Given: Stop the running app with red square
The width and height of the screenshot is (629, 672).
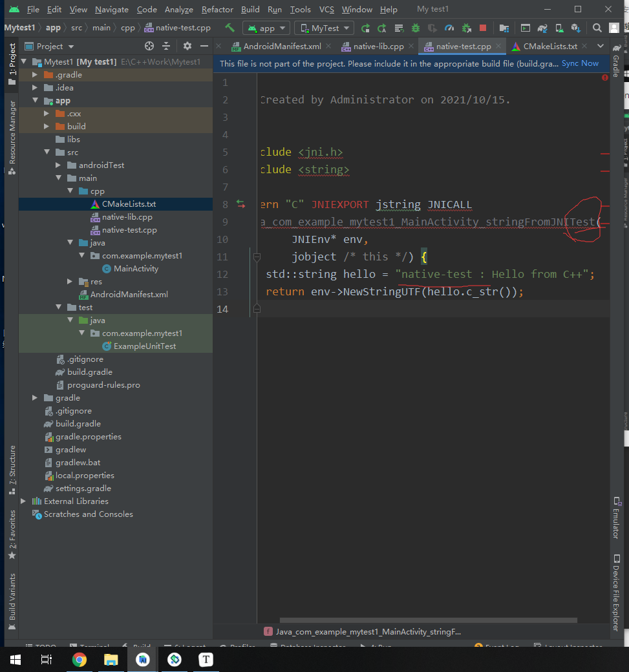Looking at the screenshot, I should [x=483, y=28].
